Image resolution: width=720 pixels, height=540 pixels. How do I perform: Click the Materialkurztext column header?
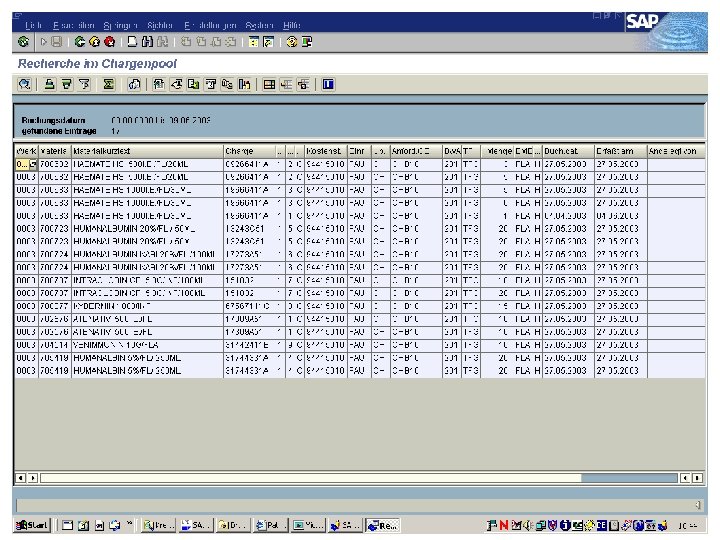coord(147,151)
